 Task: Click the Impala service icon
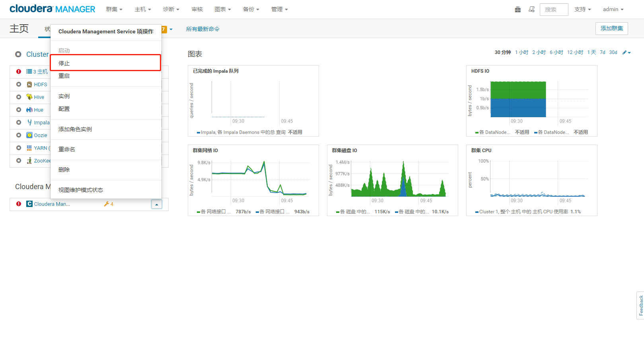(x=29, y=122)
